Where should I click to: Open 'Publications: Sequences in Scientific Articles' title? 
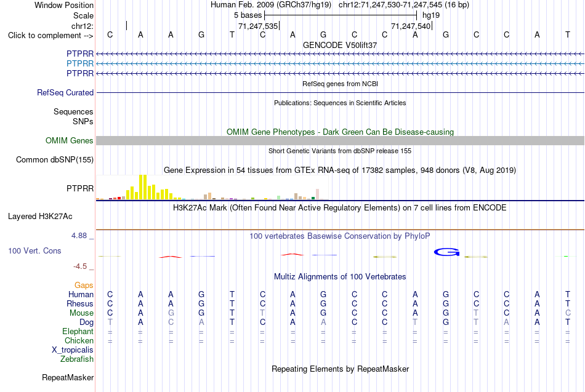point(340,103)
